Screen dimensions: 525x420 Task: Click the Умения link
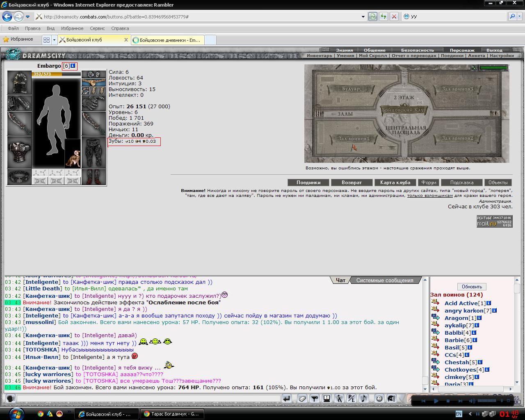tap(345, 55)
